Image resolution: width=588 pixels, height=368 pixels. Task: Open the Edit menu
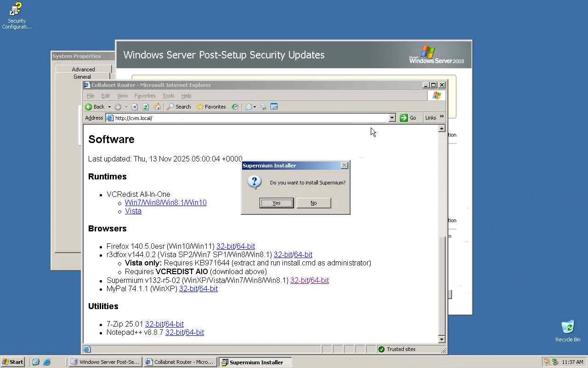click(106, 96)
